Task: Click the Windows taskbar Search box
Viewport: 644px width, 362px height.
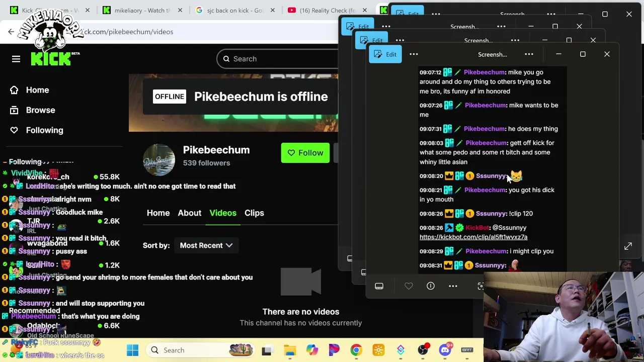Action: click(x=201, y=350)
